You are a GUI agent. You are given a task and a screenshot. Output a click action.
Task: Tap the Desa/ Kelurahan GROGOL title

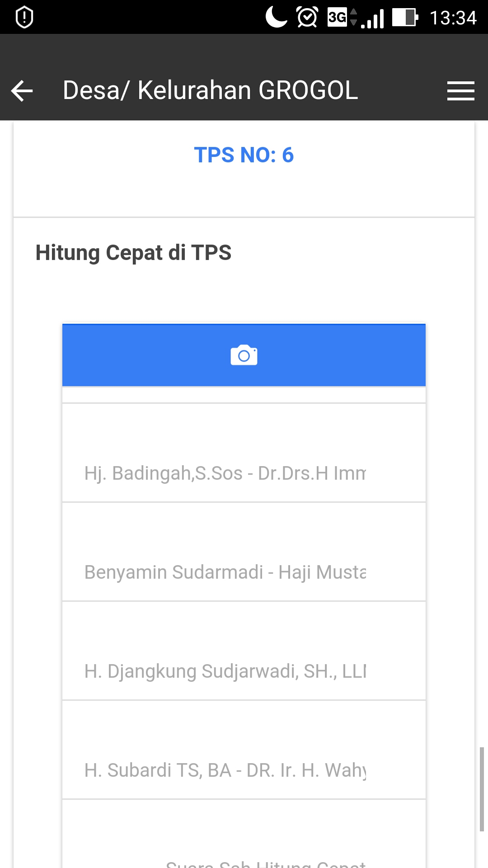coord(210,90)
